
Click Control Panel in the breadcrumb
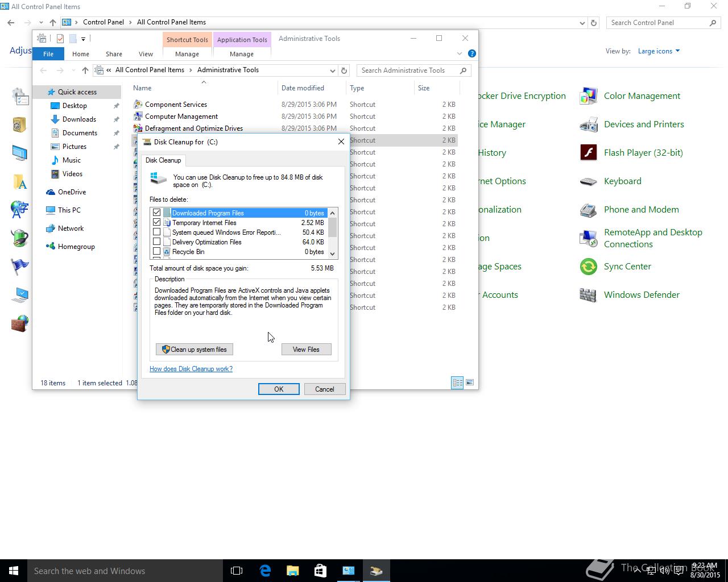click(104, 22)
